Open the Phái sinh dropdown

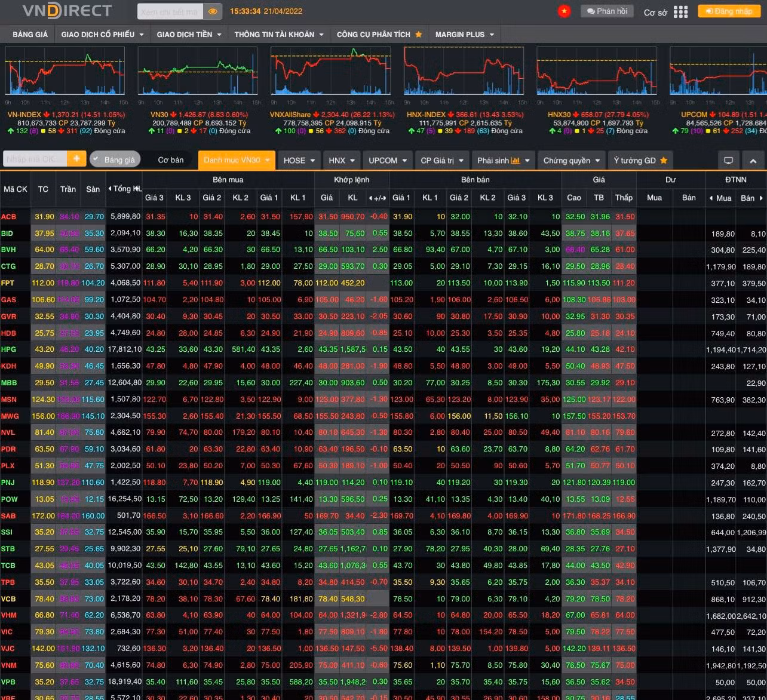504,160
